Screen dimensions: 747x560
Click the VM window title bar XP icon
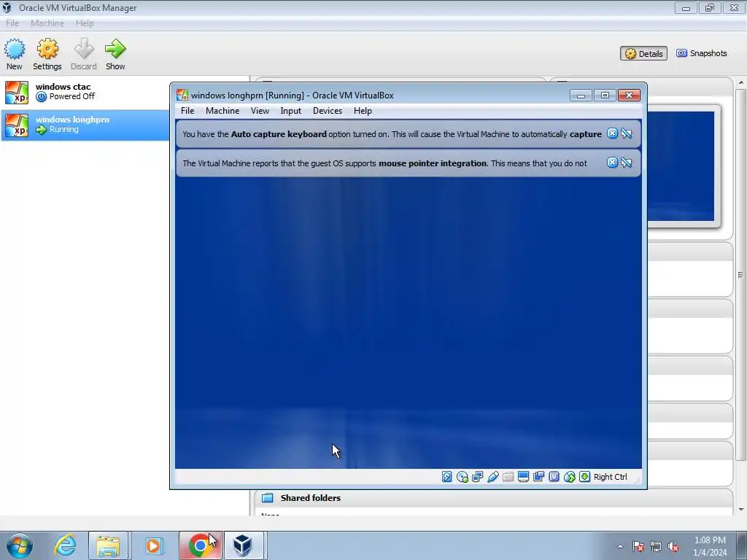[182, 95]
